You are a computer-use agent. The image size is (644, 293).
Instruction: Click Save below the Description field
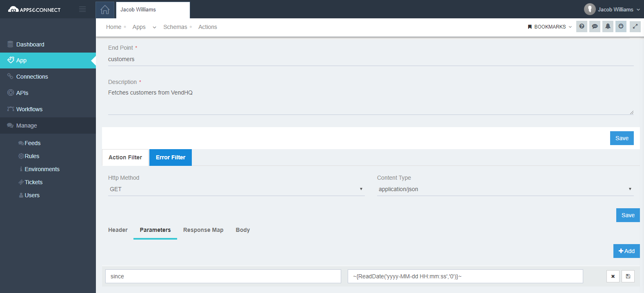click(622, 138)
